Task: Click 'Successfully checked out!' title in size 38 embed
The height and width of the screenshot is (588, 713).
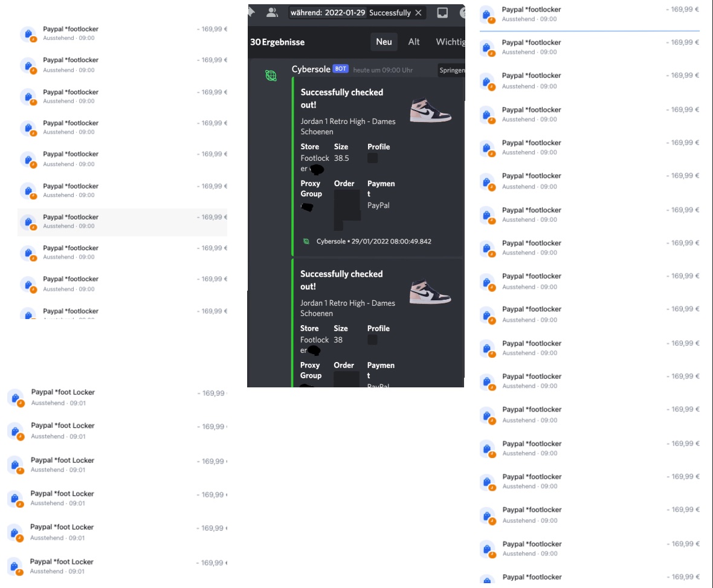Action: click(x=341, y=280)
